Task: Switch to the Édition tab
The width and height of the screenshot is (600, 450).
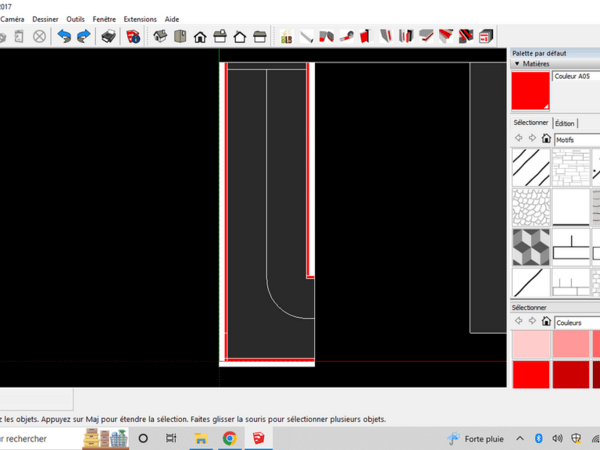Action: click(565, 123)
